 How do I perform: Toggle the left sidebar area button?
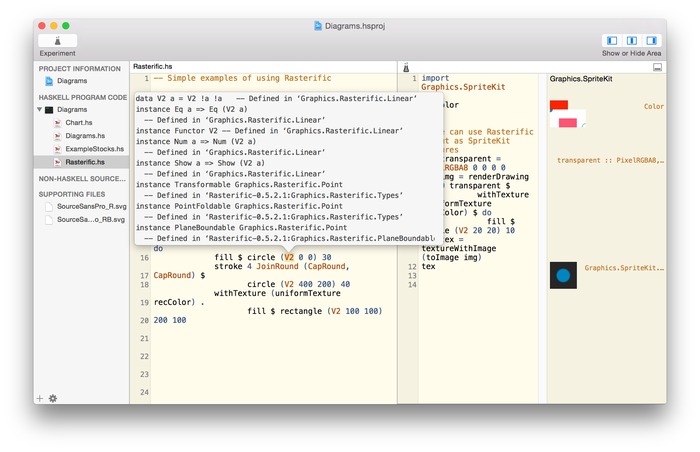612,41
